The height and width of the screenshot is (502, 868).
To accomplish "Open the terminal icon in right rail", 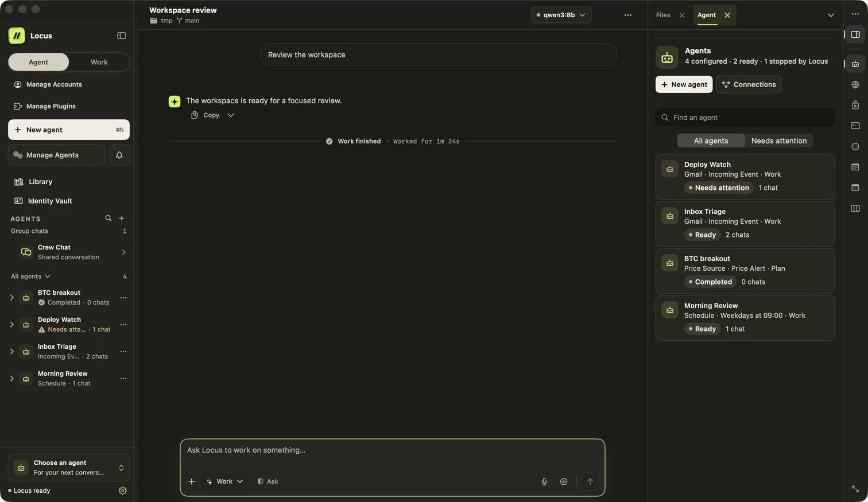I will click(855, 126).
